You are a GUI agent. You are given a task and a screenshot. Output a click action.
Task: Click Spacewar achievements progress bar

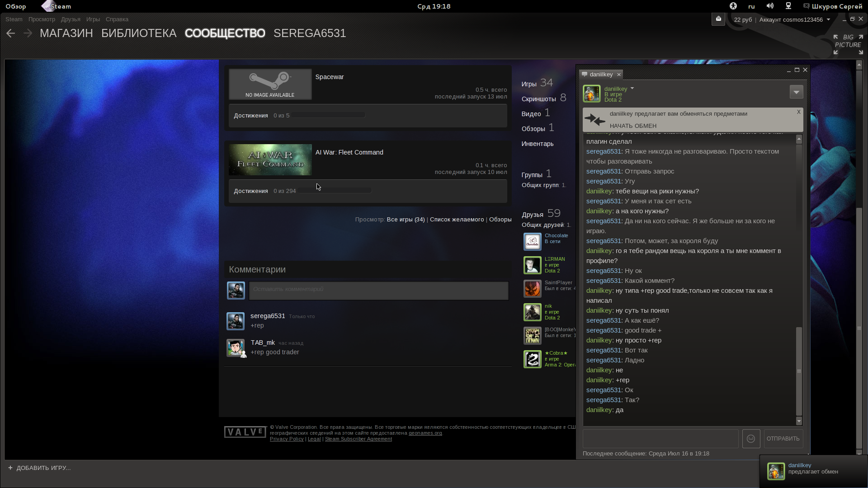(x=328, y=116)
